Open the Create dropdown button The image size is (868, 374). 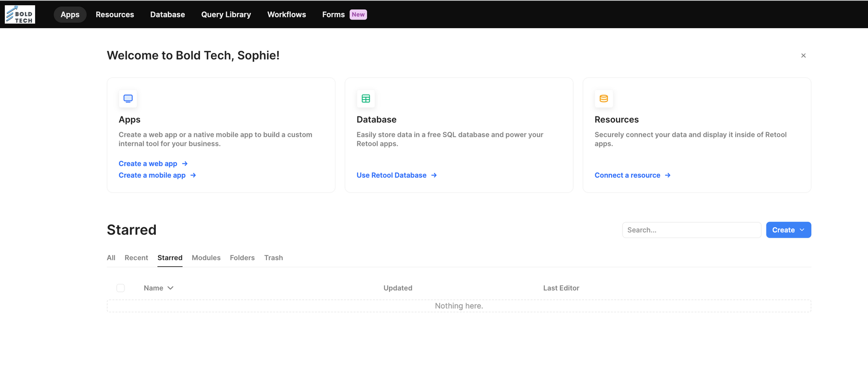click(x=788, y=230)
